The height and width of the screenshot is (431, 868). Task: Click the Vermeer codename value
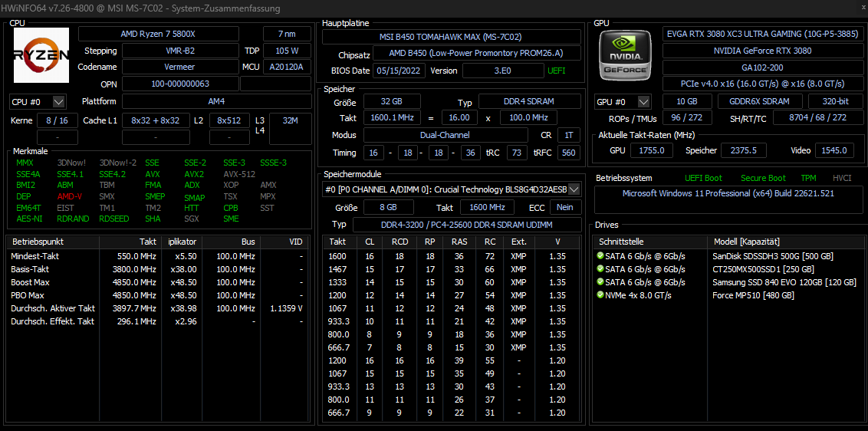click(180, 67)
